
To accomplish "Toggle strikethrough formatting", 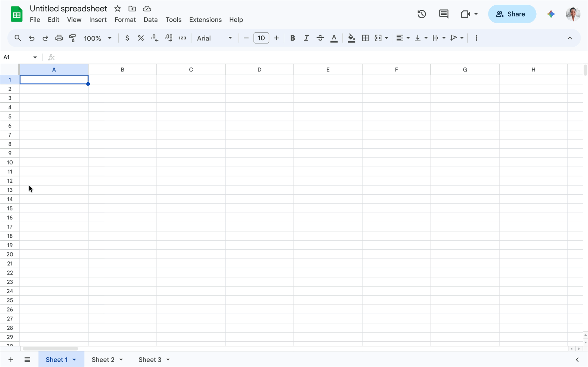I will [320, 38].
